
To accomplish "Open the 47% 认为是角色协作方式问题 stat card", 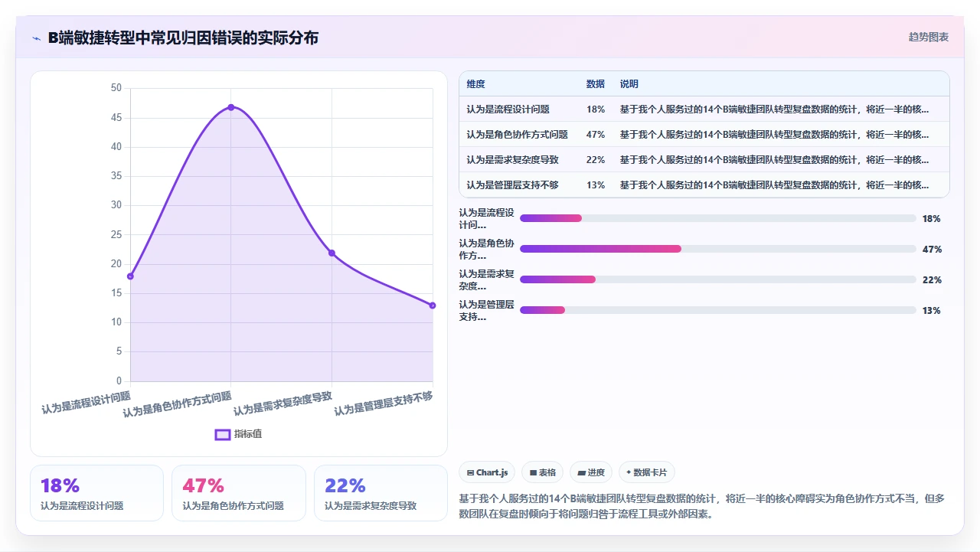I will coord(239,493).
